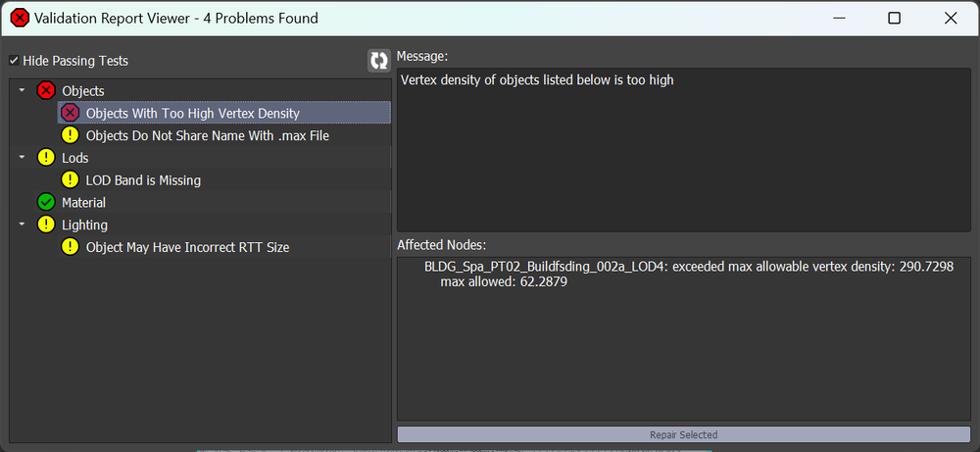Click the red error icon beside Objects
This screenshot has height=452, width=980.
(46, 90)
